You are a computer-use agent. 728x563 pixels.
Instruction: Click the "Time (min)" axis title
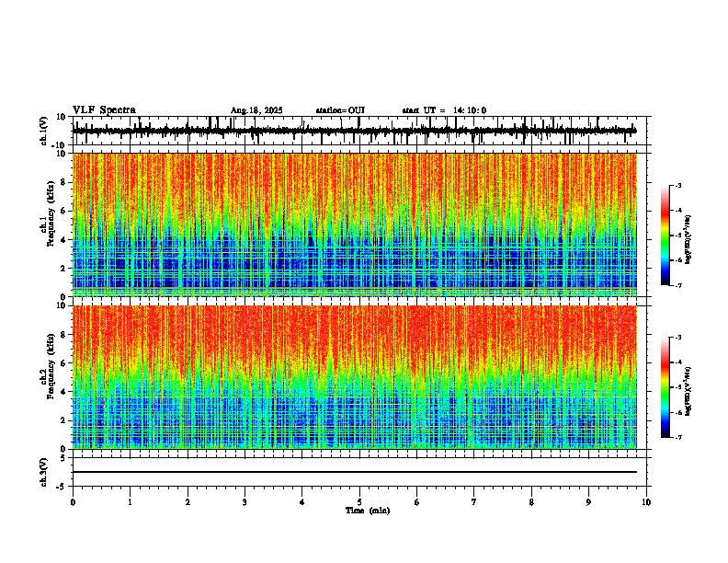[x=368, y=511]
